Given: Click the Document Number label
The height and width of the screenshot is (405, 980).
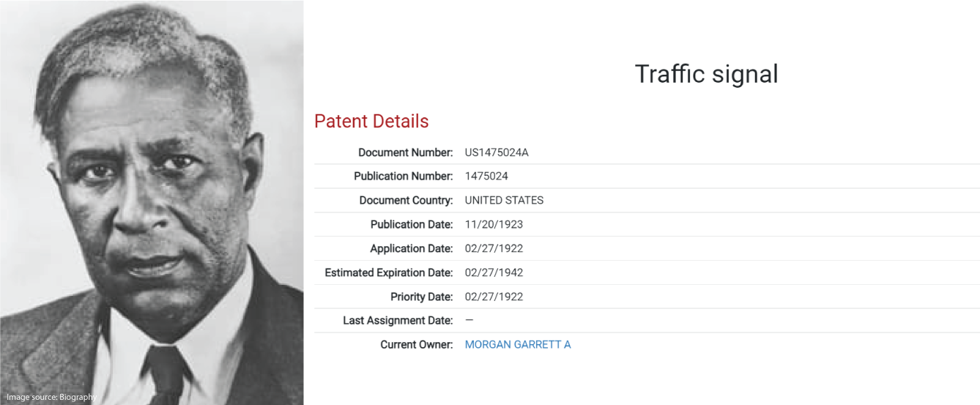Looking at the screenshot, I should coord(406,152).
